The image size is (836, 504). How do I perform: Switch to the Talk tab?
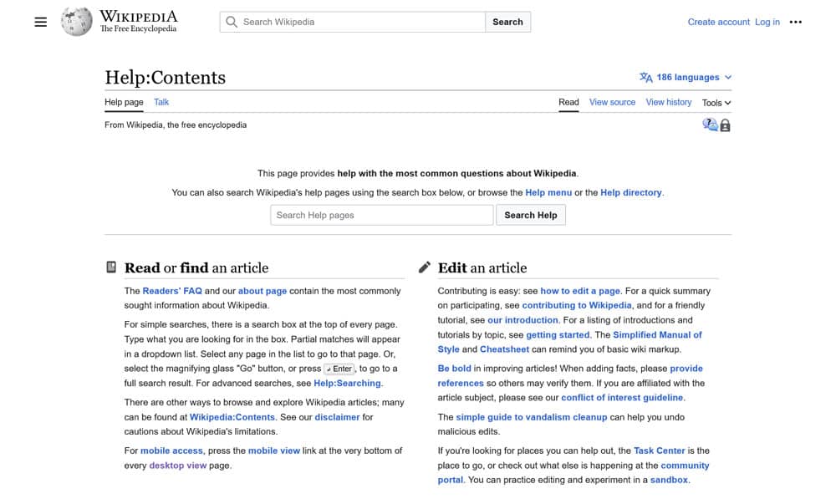[161, 102]
